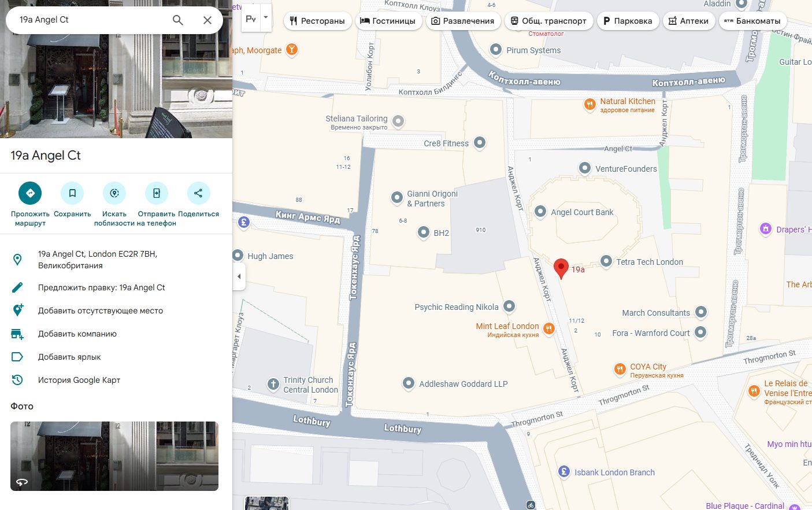Select the Trinity Church Central London marker
Viewport: 812px width, 510px height.
[x=273, y=384]
